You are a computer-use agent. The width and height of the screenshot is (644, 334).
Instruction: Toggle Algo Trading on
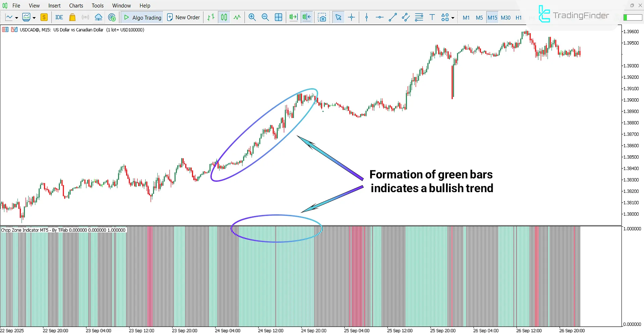[x=142, y=17]
